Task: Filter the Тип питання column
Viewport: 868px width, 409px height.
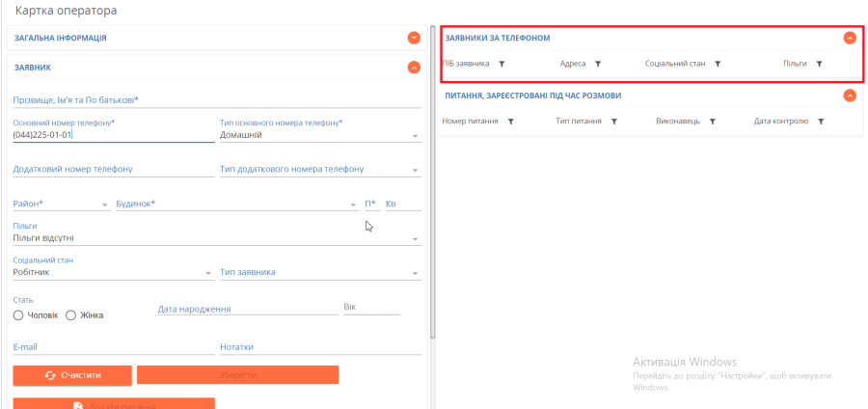Action: pos(613,122)
